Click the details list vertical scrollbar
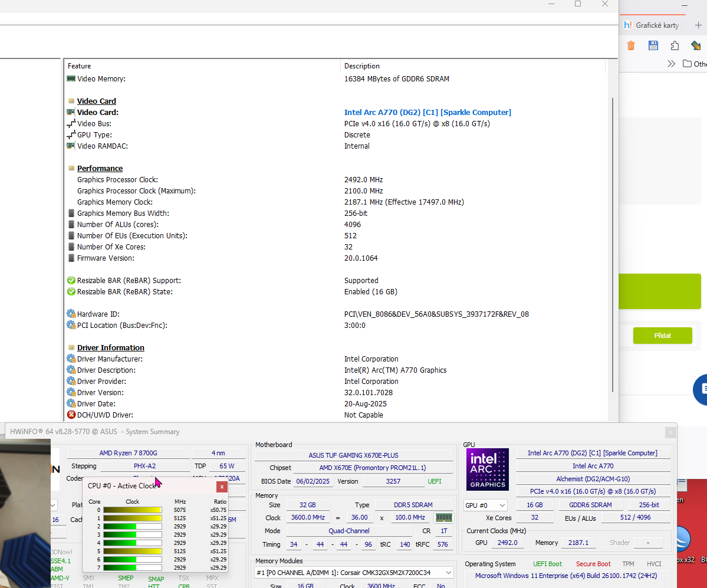This screenshot has height=588, width=707. pos(612,245)
